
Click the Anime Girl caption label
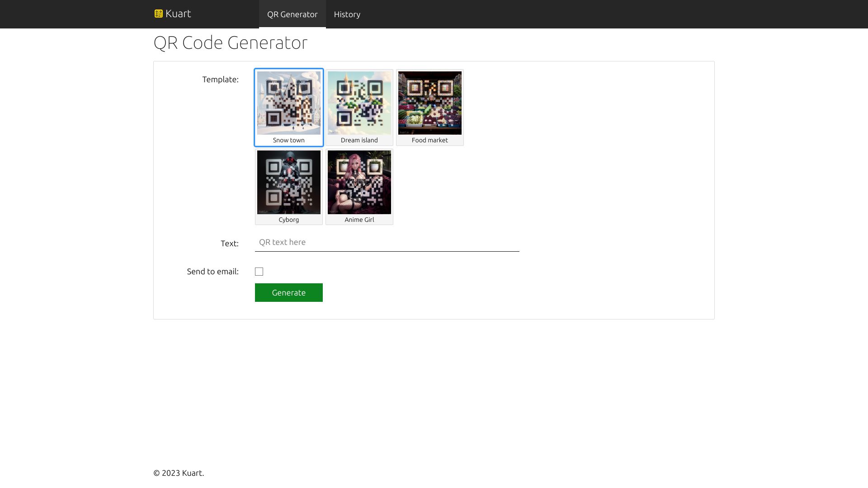[x=359, y=219]
